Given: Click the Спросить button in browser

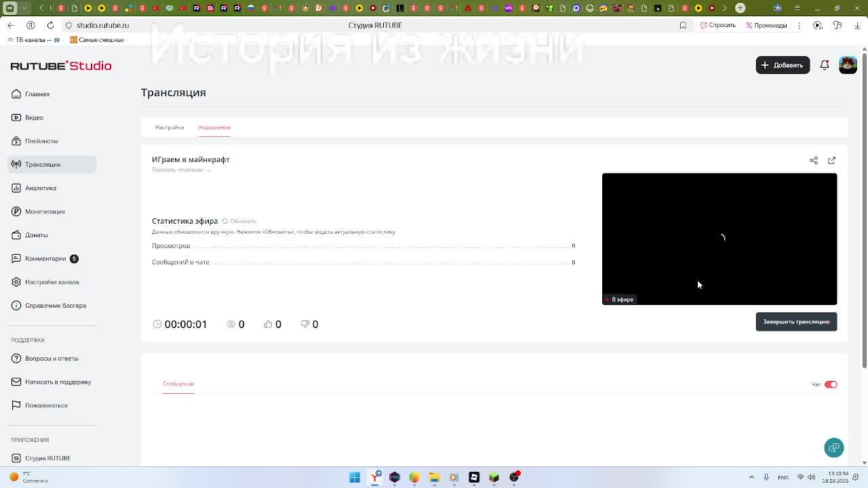Looking at the screenshot, I should coord(718,25).
